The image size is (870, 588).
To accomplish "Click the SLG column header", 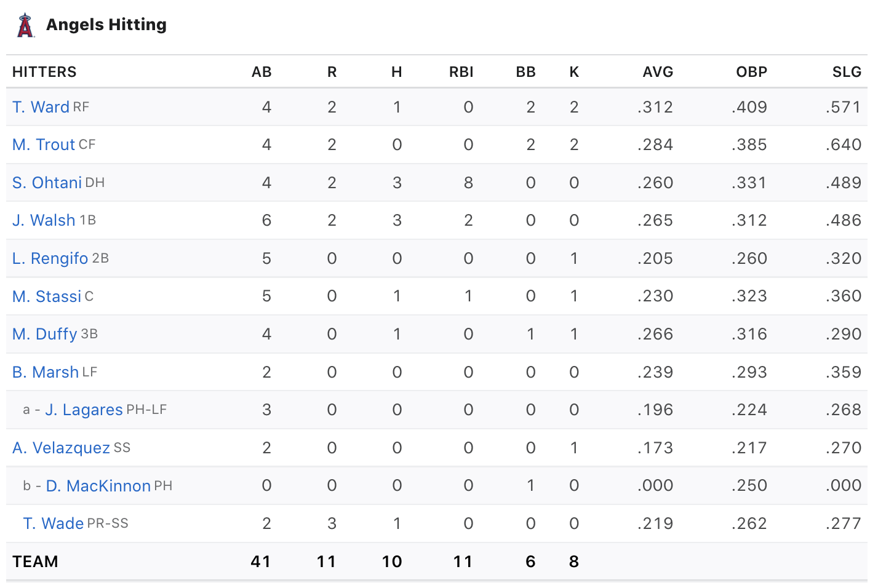I will click(847, 72).
